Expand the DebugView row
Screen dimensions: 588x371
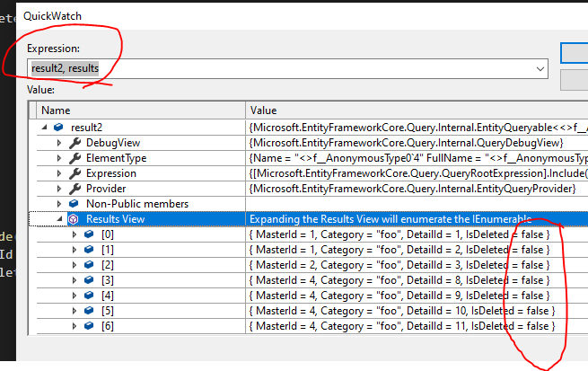[x=59, y=143]
